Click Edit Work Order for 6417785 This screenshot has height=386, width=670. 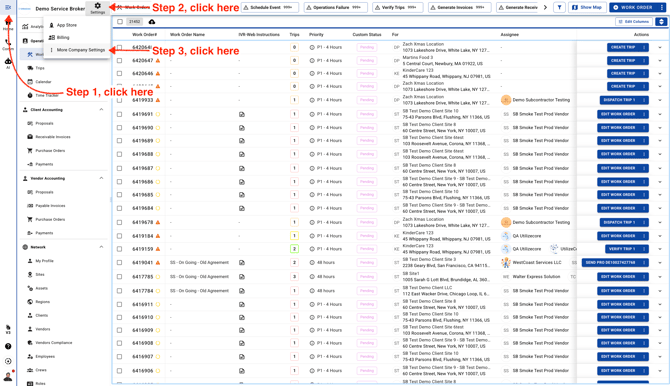tap(618, 277)
